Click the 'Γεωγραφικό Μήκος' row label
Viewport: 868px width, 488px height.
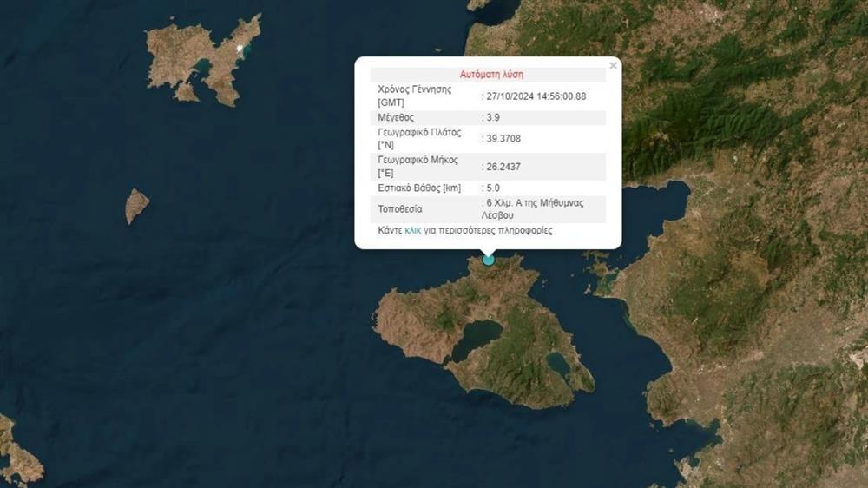pyautogui.click(x=416, y=160)
